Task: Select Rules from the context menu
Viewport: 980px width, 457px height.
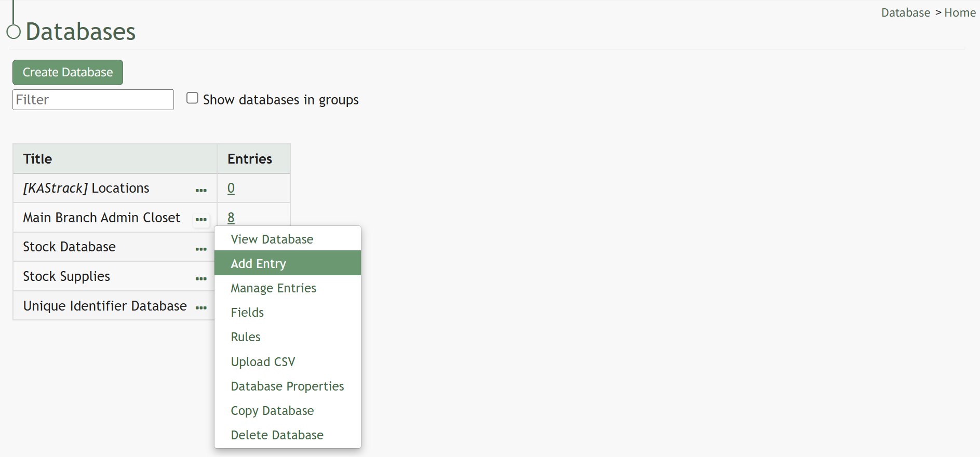Action: 288,337
